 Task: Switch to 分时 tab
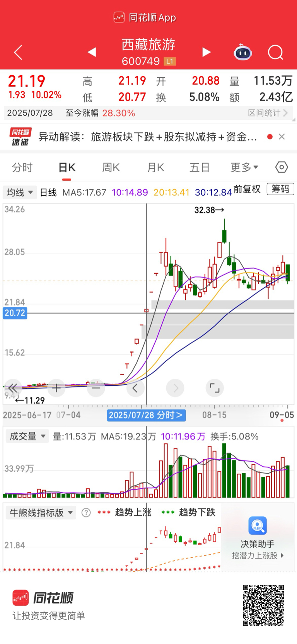22,167
